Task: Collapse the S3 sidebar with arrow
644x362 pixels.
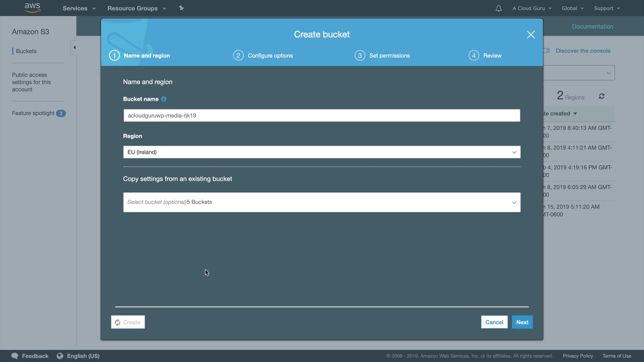Action: coord(74,48)
